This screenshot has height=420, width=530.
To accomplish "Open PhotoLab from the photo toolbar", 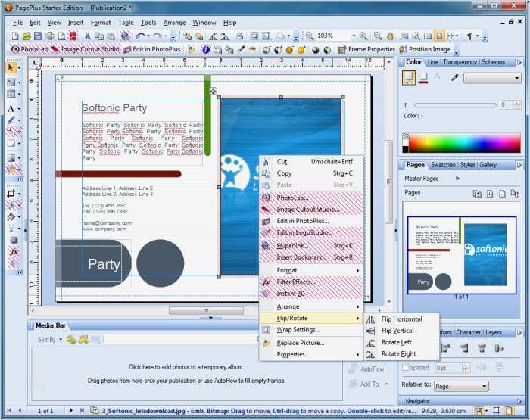I will click(x=29, y=49).
